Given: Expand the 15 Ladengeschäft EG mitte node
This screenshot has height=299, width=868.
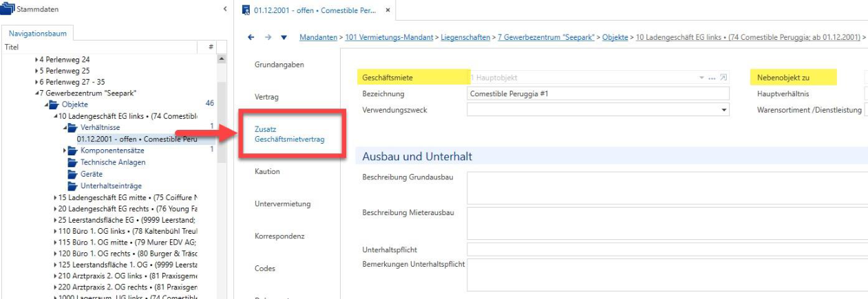Looking at the screenshot, I should [x=56, y=197].
